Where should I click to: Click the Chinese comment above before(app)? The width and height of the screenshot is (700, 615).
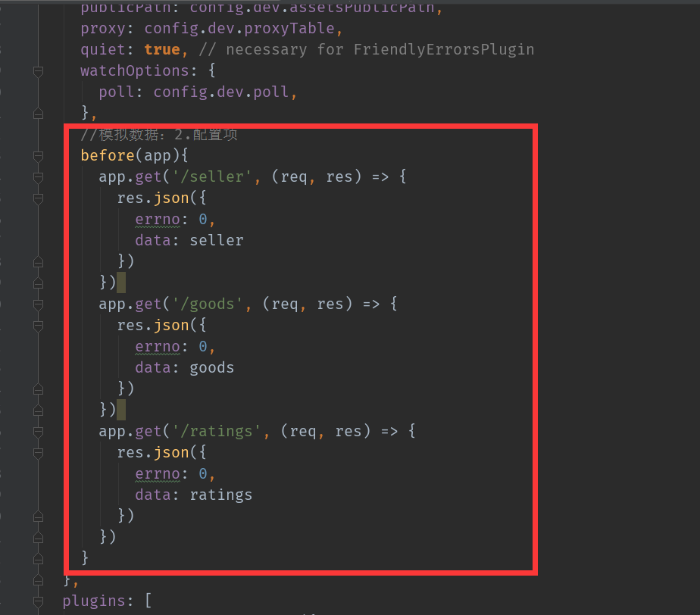pyautogui.click(x=159, y=134)
